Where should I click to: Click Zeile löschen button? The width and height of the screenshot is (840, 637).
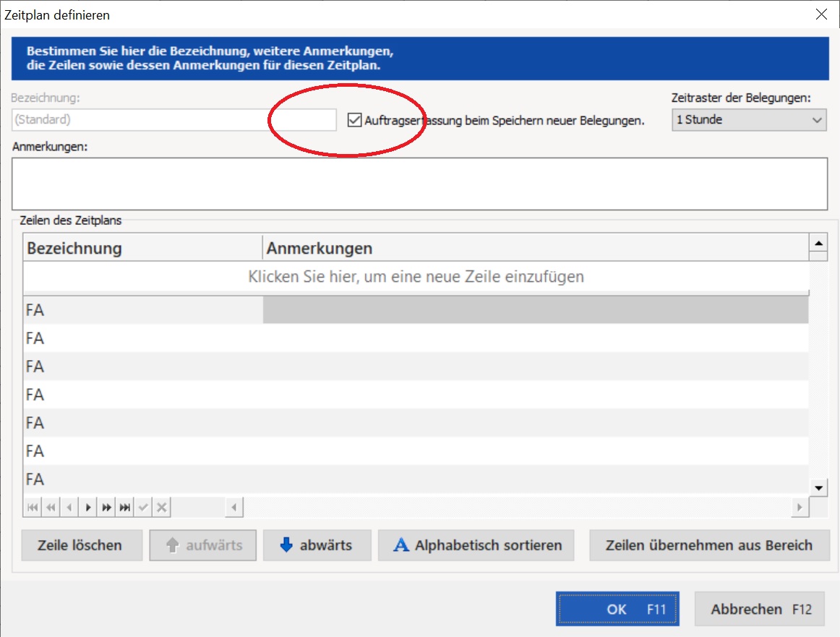[x=82, y=545]
